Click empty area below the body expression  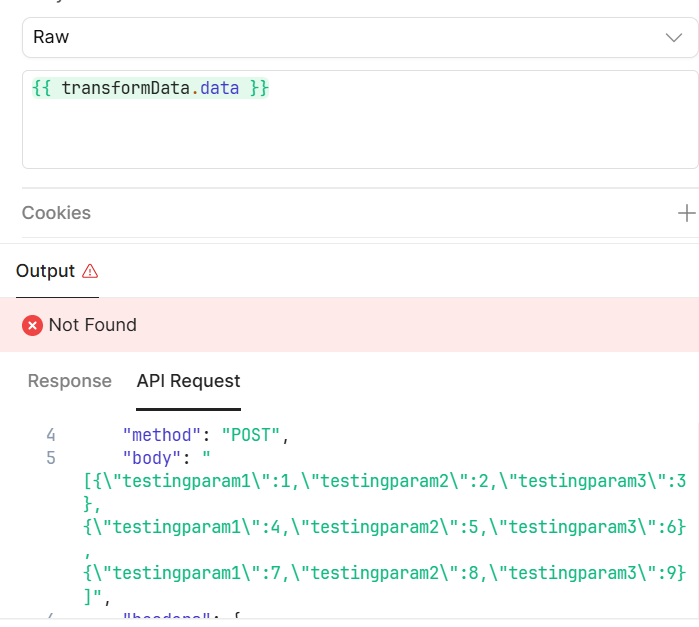coord(360,138)
